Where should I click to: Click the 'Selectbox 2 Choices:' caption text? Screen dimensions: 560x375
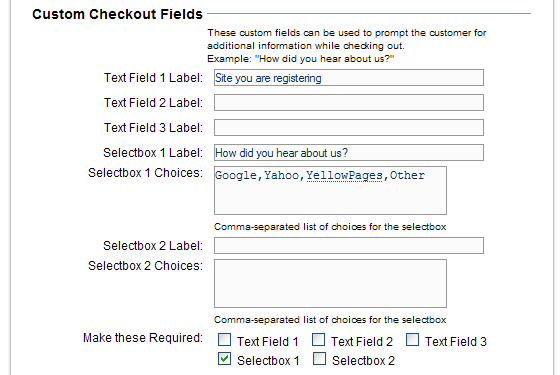point(145,266)
